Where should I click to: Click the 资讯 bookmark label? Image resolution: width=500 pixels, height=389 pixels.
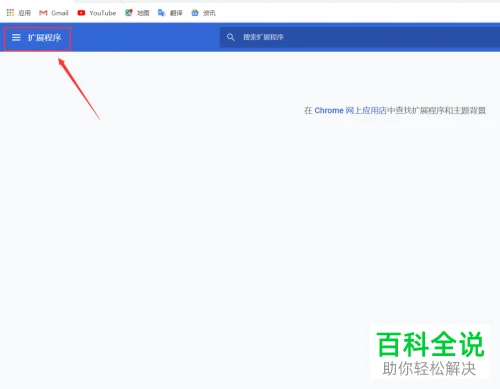pyautogui.click(x=210, y=13)
